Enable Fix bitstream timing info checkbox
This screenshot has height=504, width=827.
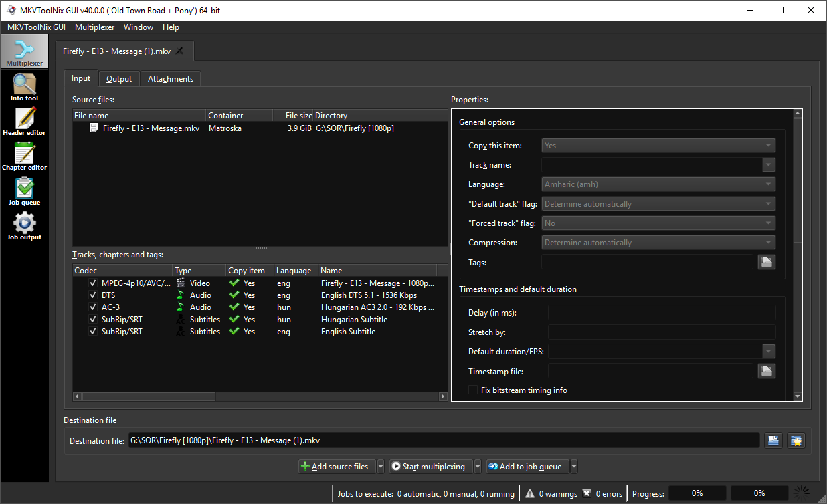coord(474,390)
